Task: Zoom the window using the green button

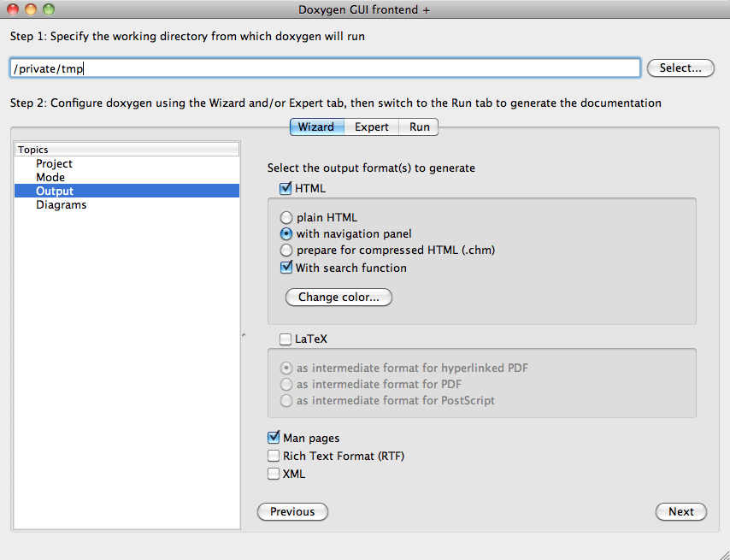Action: click(x=49, y=9)
